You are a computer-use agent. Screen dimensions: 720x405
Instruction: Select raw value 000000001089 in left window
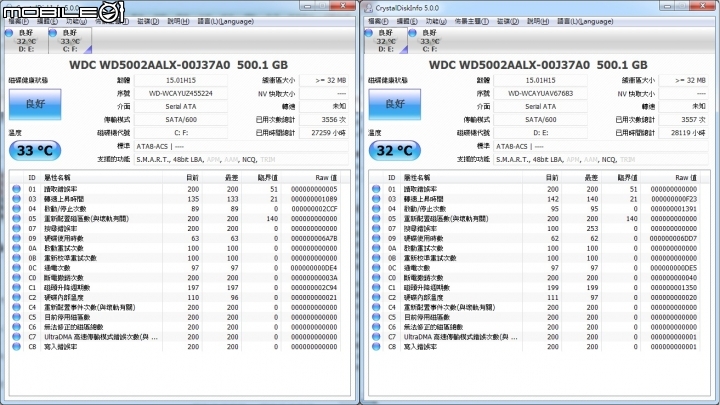click(x=314, y=199)
